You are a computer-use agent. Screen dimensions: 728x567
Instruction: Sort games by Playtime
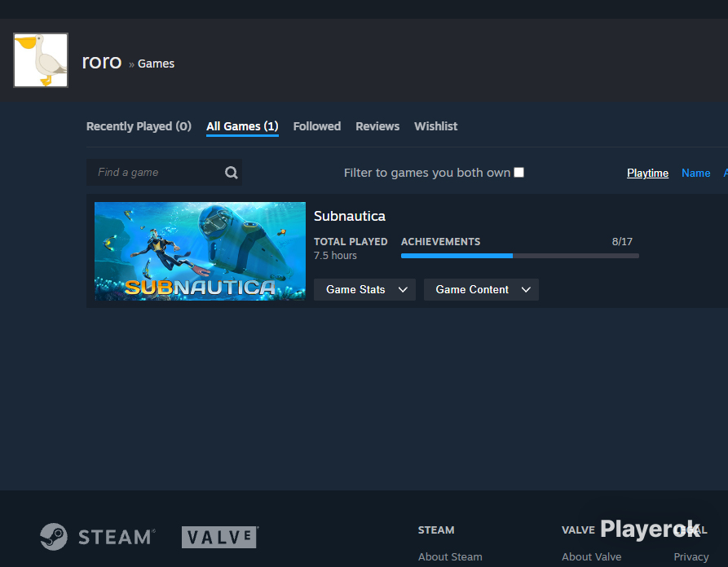pyautogui.click(x=647, y=173)
